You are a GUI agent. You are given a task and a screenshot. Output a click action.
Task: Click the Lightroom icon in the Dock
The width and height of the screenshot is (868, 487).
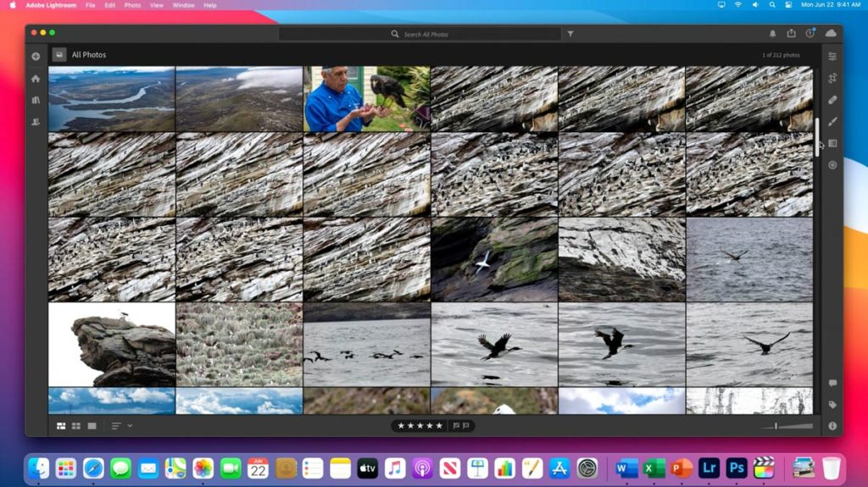point(709,468)
